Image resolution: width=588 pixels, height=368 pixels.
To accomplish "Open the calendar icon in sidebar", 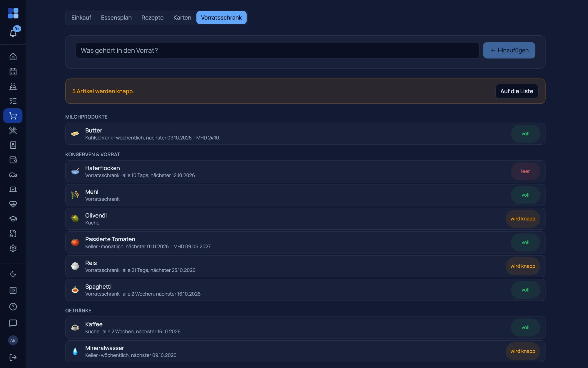I will point(13,72).
